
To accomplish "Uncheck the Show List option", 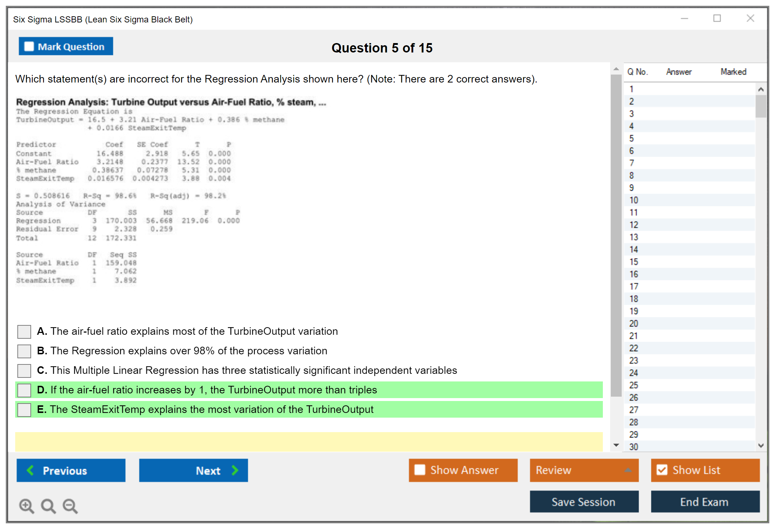I will pos(662,470).
